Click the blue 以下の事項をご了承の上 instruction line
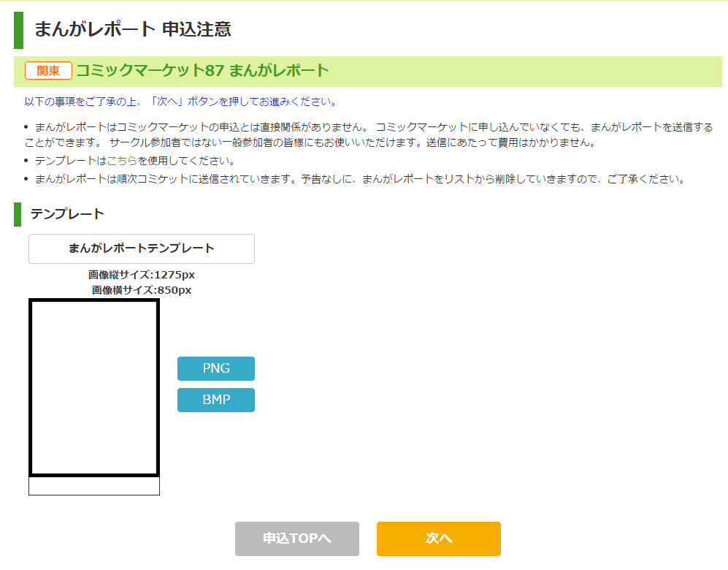This screenshot has width=728, height=570. [181, 102]
